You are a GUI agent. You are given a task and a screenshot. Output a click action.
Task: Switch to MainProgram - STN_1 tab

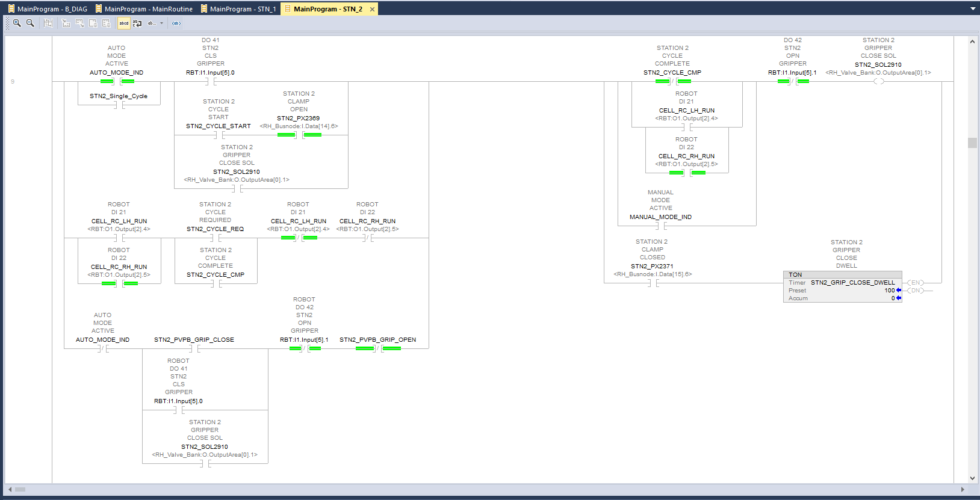pos(243,9)
